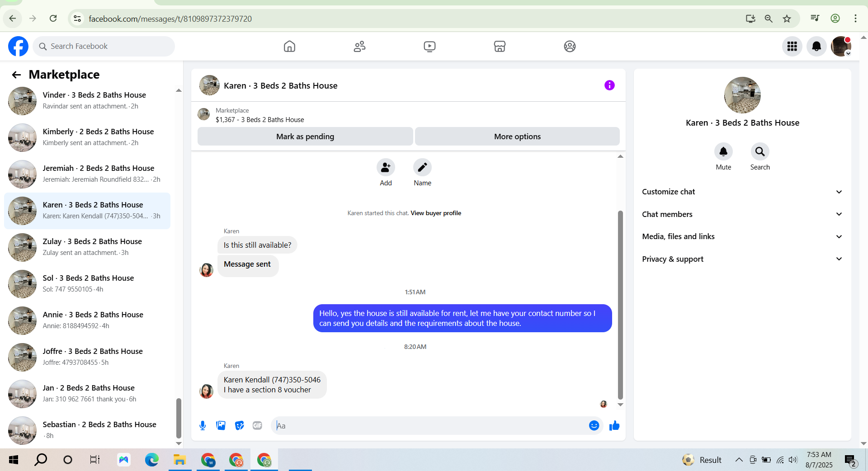The image size is (868, 471).
Task: Open Jan 2 Beds 2 Baths conversation
Action: (88, 394)
